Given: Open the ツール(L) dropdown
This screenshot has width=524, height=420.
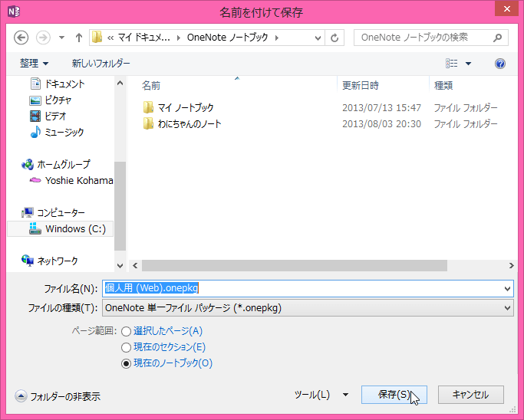Looking at the screenshot, I should [321, 395].
